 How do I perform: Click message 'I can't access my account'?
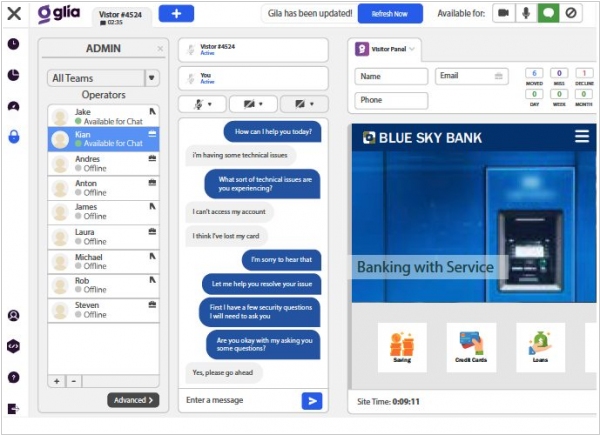pyautogui.click(x=229, y=212)
